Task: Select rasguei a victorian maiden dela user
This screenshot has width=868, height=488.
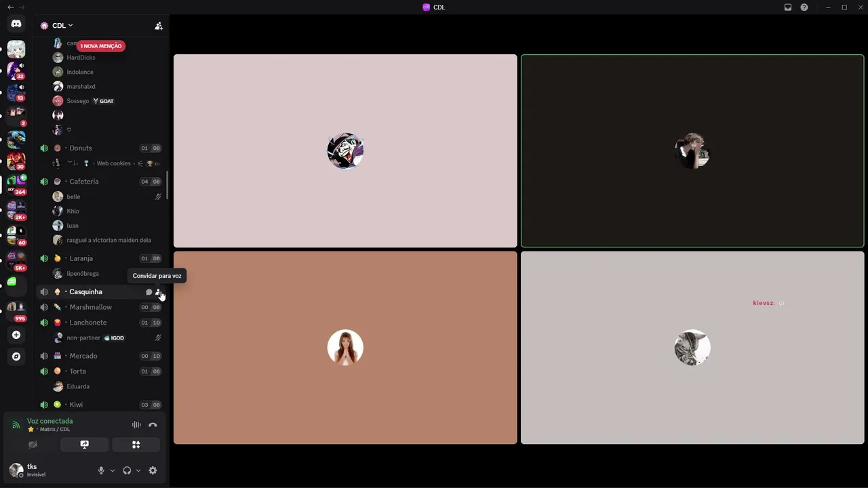Action: click(107, 240)
